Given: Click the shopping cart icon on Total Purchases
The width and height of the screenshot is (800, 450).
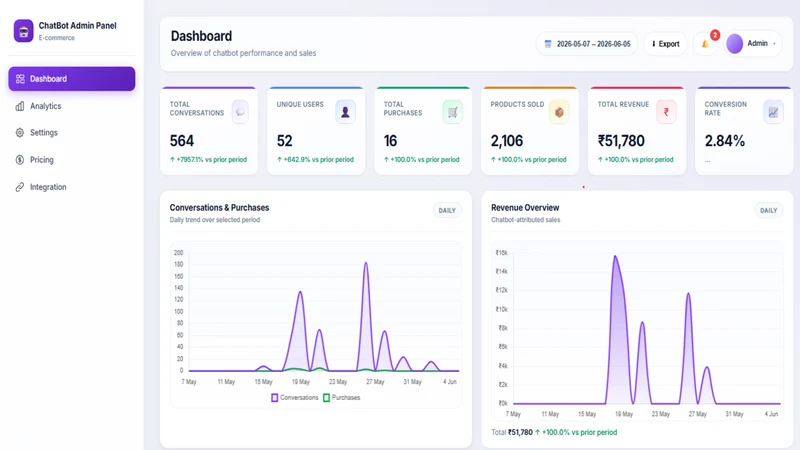Looking at the screenshot, I should (x=453, y=112).
